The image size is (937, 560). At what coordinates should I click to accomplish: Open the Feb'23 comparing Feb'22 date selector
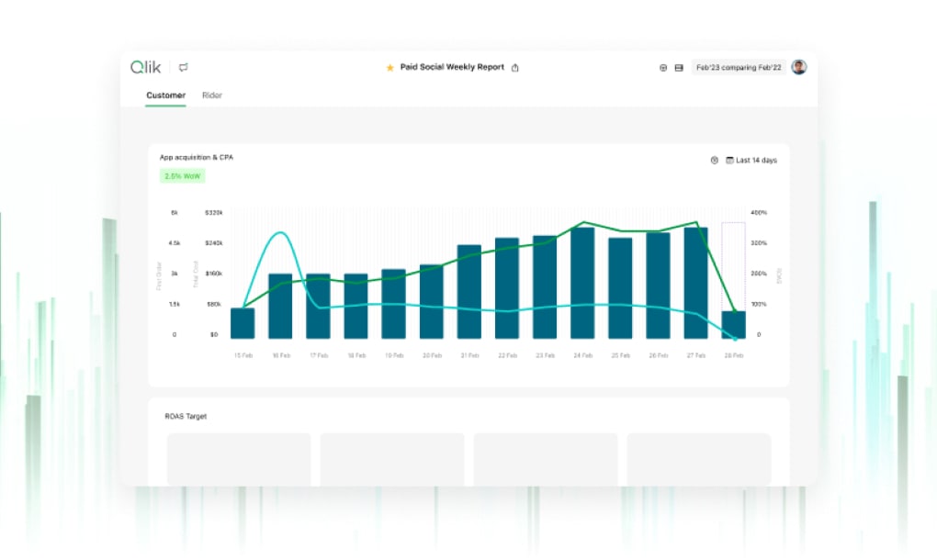(738, 68)
